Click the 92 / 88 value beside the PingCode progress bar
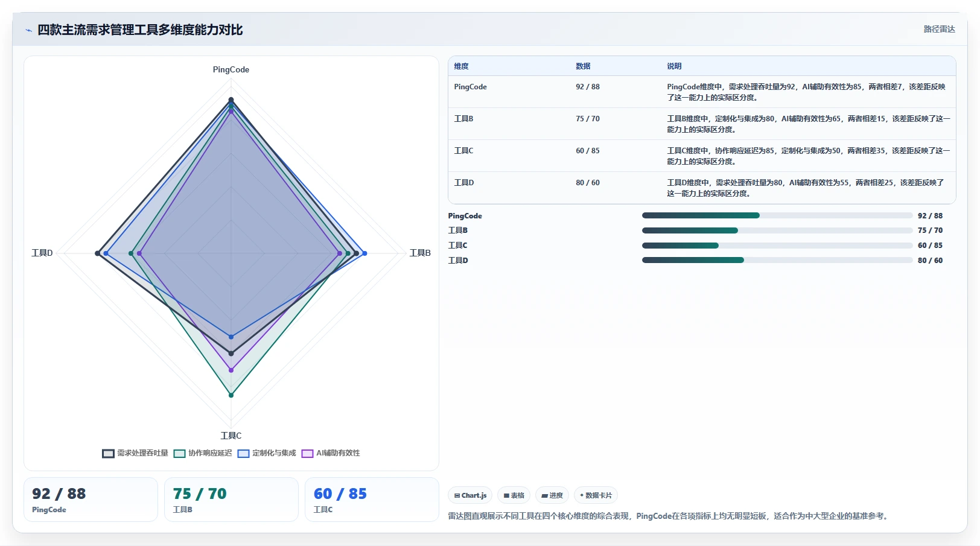 [930, 216]
